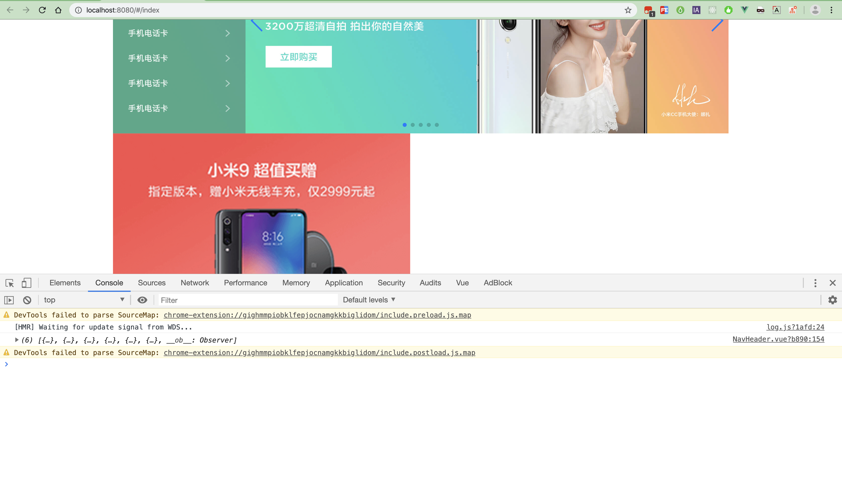Open the NavHeader.vue:154 source link
Viewport: 842px width, 504px height.
[778, 339]
